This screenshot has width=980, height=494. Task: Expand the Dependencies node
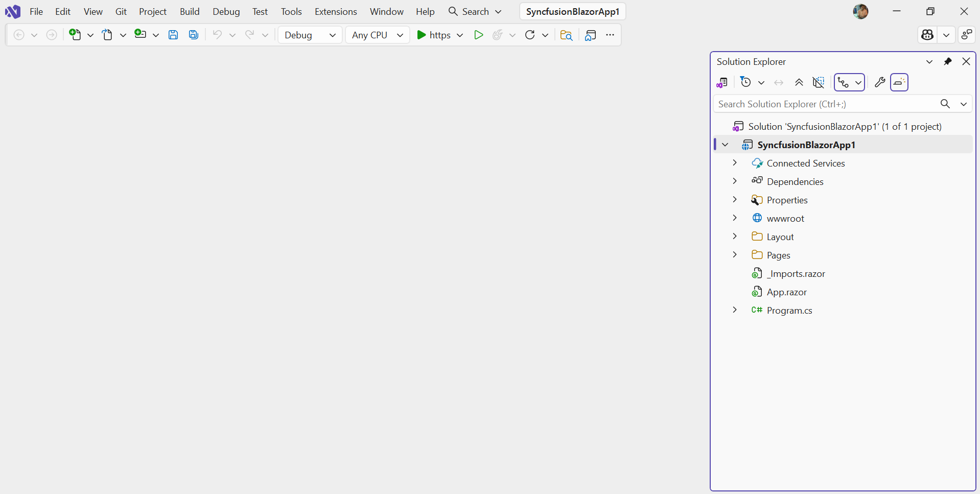[735, 181]
